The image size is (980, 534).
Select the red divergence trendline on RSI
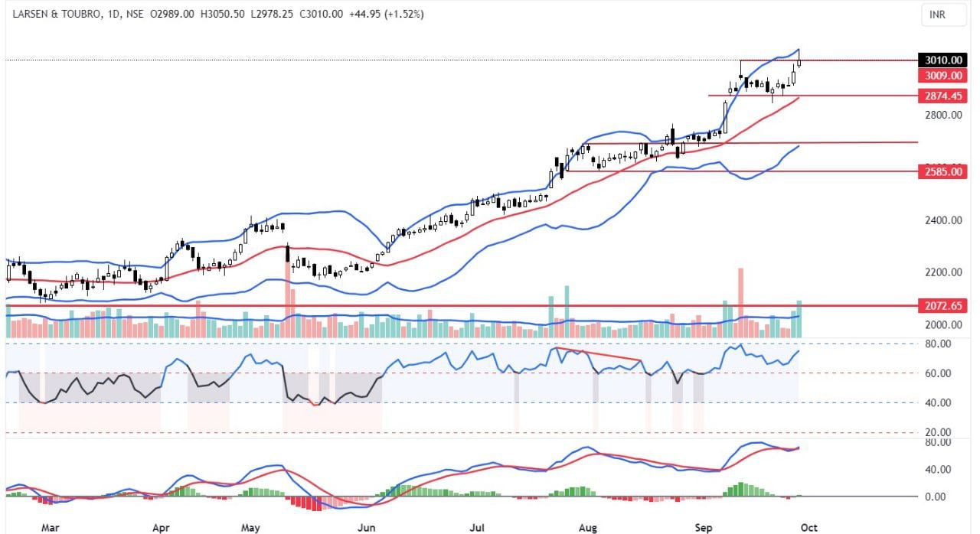[x=597, y=354]
